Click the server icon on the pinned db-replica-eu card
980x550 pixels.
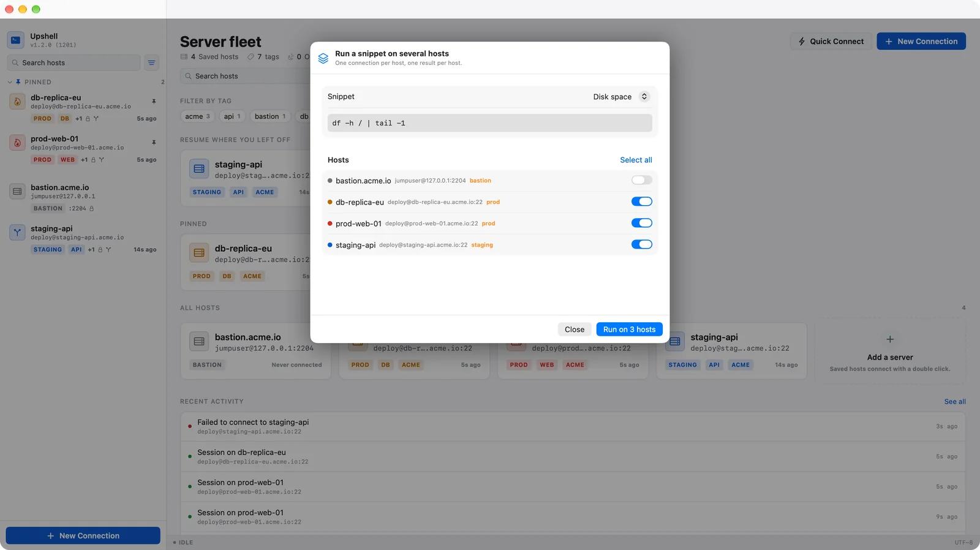[199, 252]
